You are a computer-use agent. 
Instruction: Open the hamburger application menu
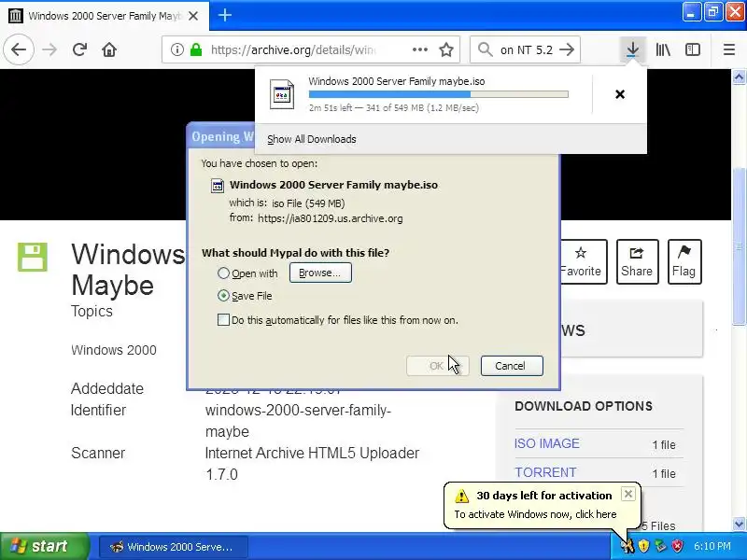(729, 49)
